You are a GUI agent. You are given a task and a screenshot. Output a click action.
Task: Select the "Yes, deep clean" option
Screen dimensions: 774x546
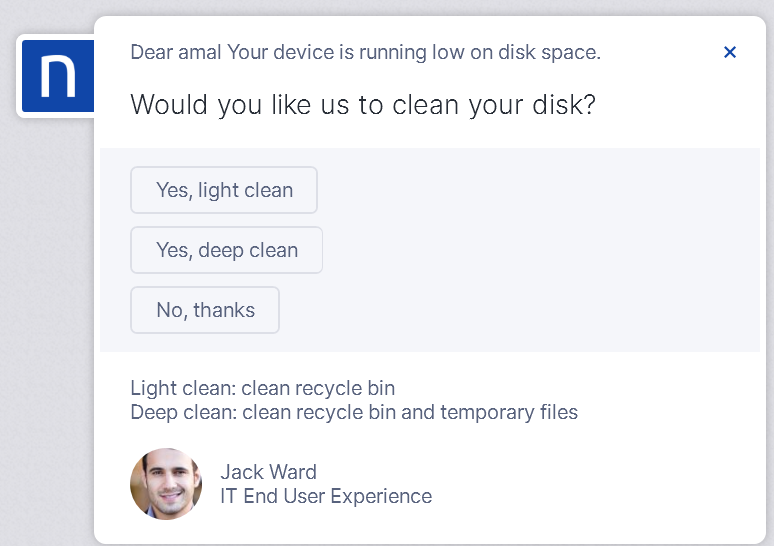click(x=227, y=250)
